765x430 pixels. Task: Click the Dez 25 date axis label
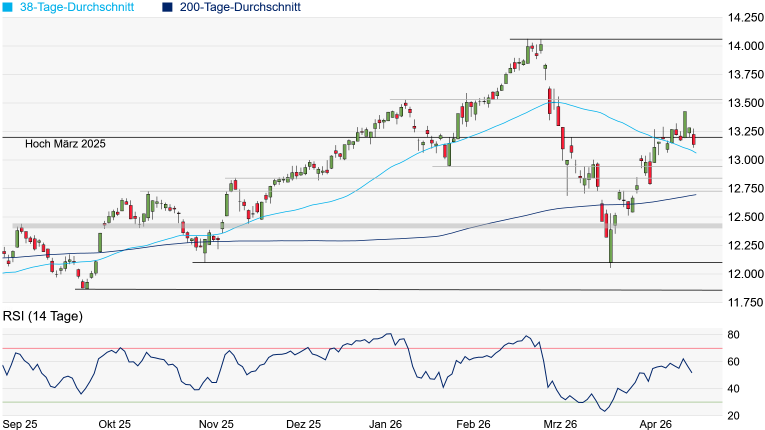[303, 424]
